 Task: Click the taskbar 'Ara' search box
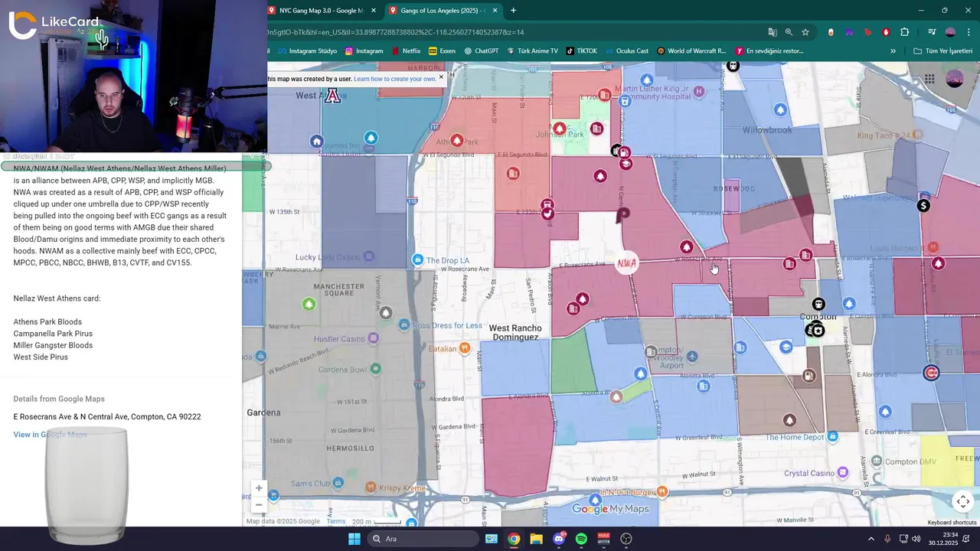[423, 539]
